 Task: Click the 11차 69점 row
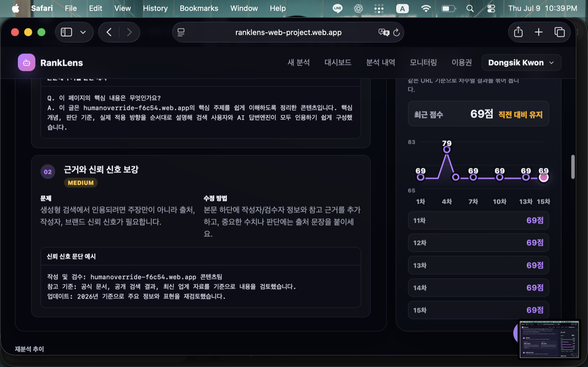pyautogui.click(x=478, y=221)
